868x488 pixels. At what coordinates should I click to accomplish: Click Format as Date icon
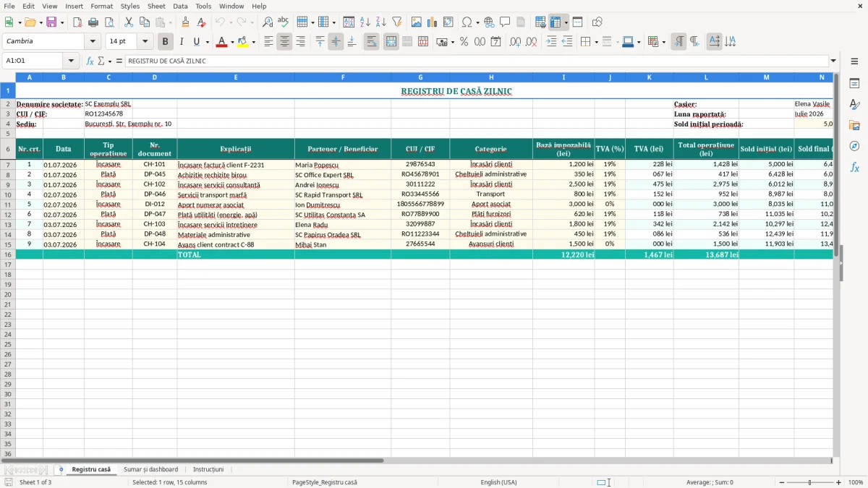pyautogui.click(x=495, y=42)
